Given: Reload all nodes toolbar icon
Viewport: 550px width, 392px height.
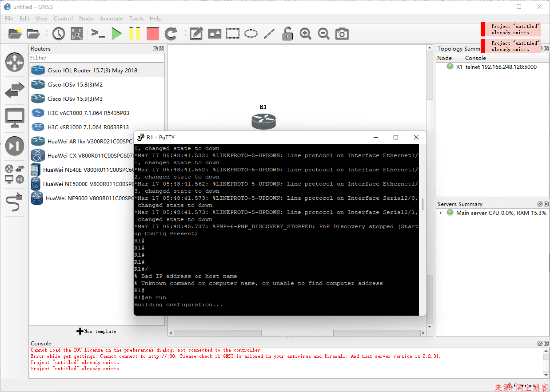Looking at the screenshot, I should [x=171, y=34].
